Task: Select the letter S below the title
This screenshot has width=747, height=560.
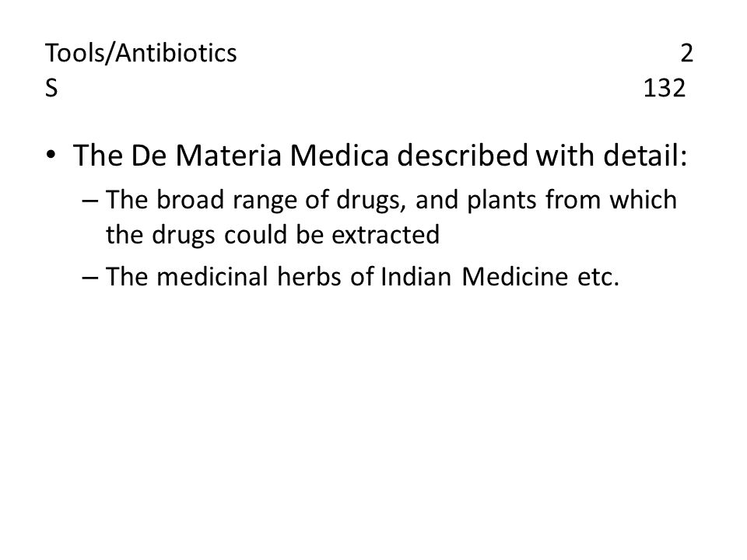Action: point(51,88)
